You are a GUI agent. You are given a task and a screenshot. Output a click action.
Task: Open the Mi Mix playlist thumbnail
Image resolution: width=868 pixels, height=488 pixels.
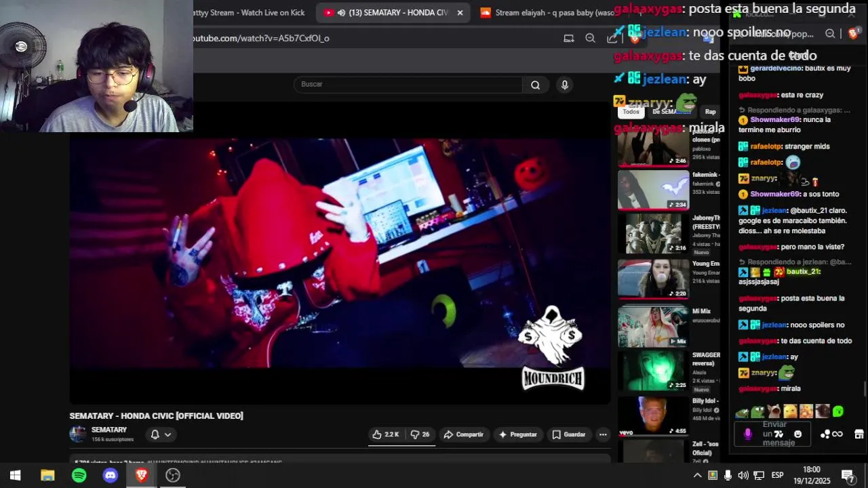tap(653, 326)
